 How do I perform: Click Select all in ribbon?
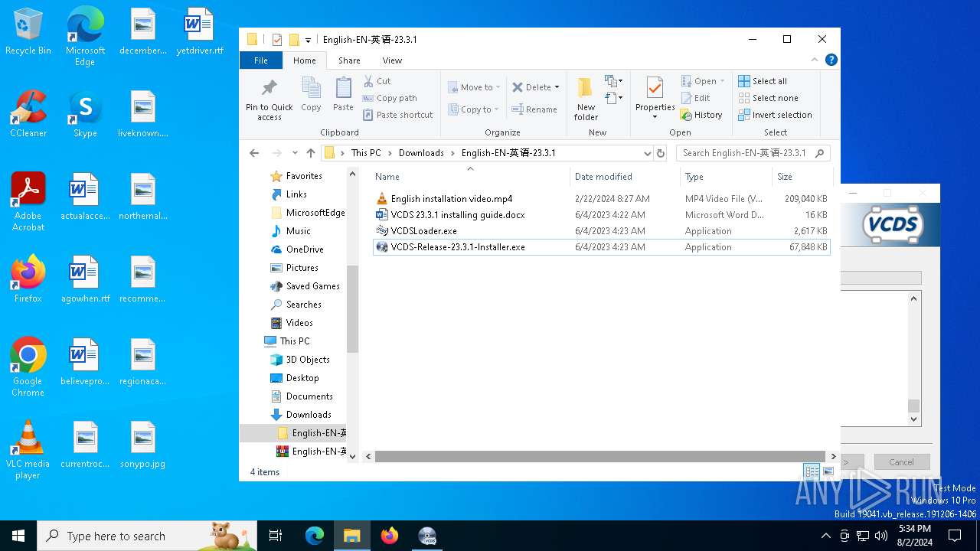[x=763, y=81]
